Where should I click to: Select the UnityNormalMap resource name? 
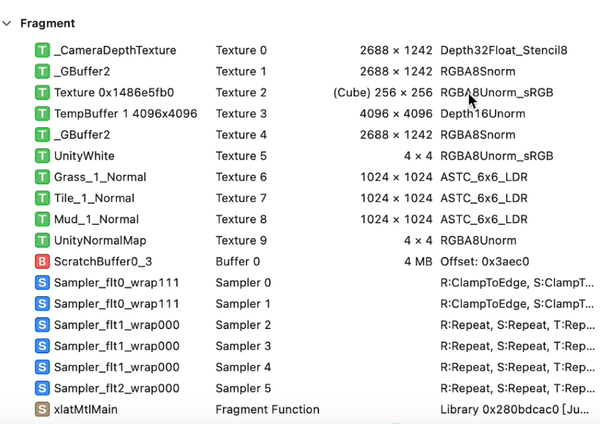click(x=100, y=240)
